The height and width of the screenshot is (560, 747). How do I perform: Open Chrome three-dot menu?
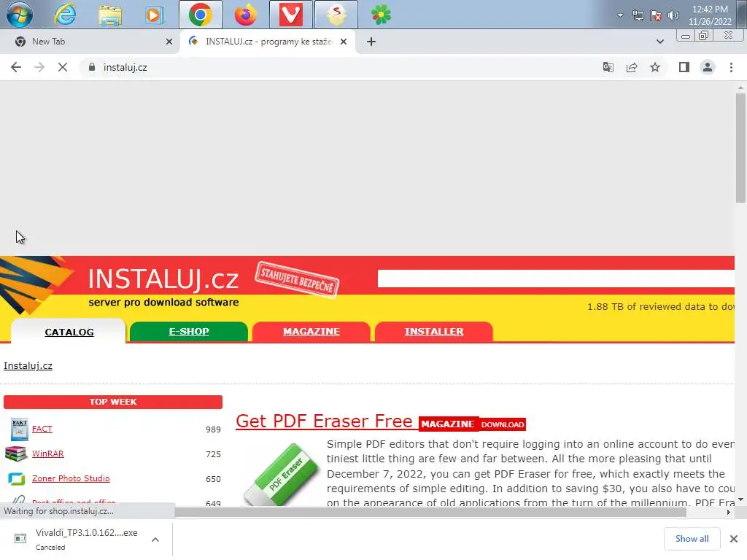click(x=731, y=67)
